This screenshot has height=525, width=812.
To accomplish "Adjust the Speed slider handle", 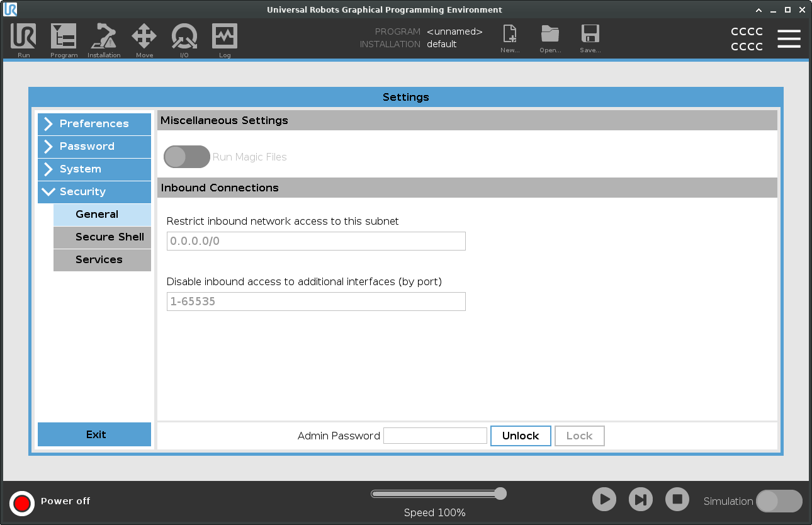I will [x=500, y=494].
